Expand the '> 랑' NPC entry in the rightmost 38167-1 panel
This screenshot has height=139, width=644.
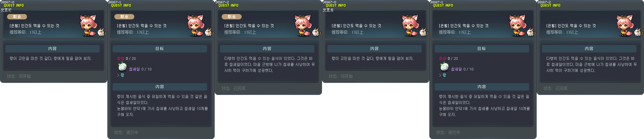pyautogui.click(x=443, y=76)
